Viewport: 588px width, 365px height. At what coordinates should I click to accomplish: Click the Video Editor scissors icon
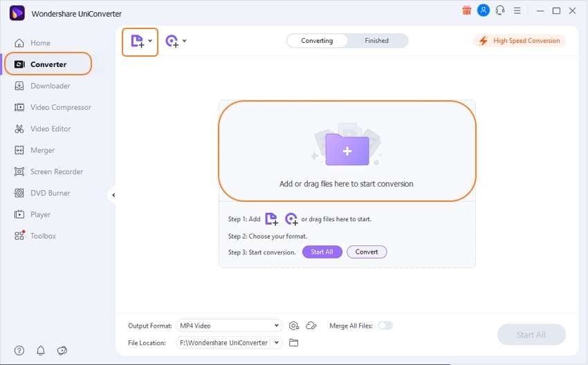tap(19, 129)
